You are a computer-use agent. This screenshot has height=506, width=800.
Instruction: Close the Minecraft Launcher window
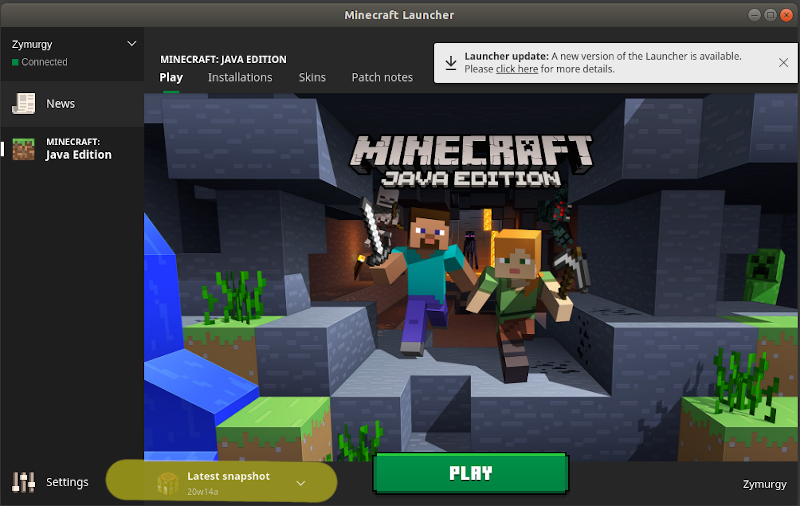tap(787, 15)
